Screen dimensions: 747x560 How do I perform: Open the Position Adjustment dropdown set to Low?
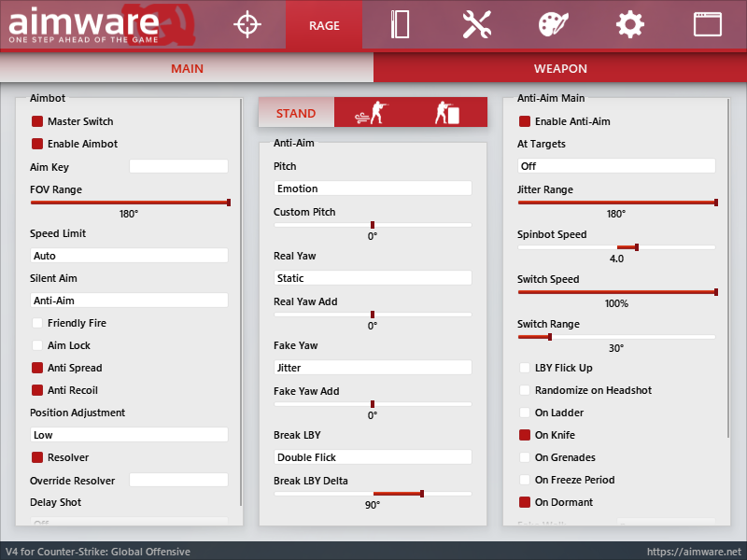click(129, 434)
